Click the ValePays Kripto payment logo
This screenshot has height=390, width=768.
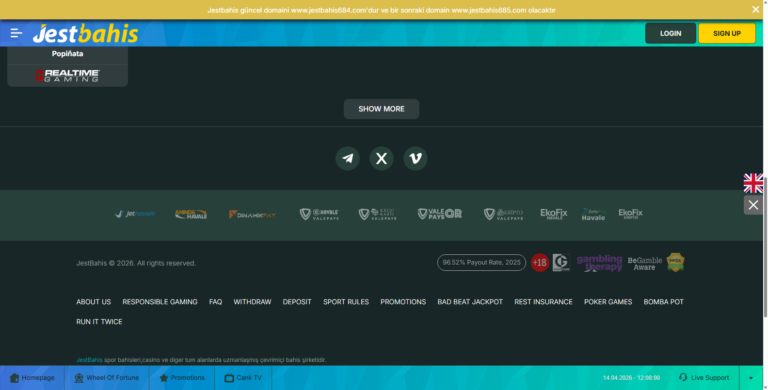click(x=504, y=214)
